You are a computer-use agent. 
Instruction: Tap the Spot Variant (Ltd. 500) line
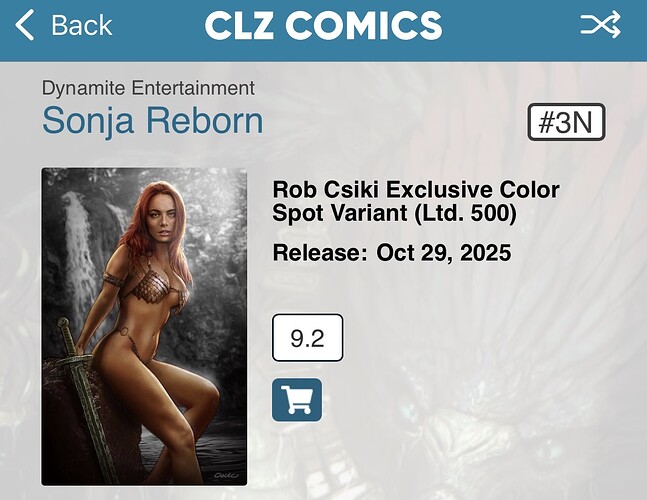point(394,213)
